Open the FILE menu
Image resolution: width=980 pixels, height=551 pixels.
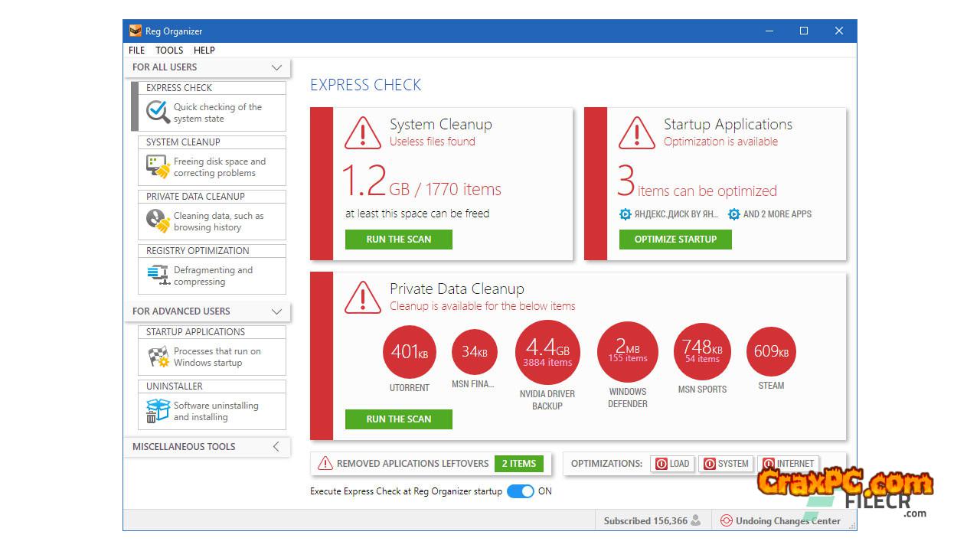(136, 51)
